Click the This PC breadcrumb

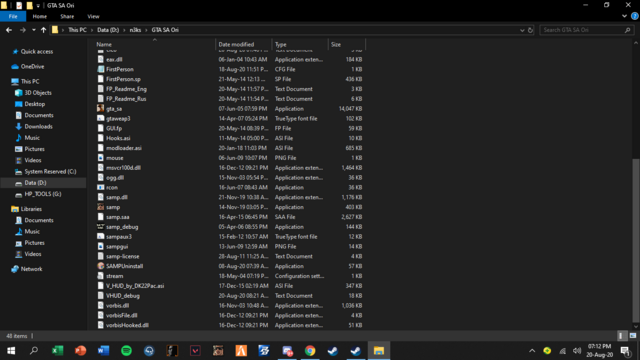[x=77, y=30]
